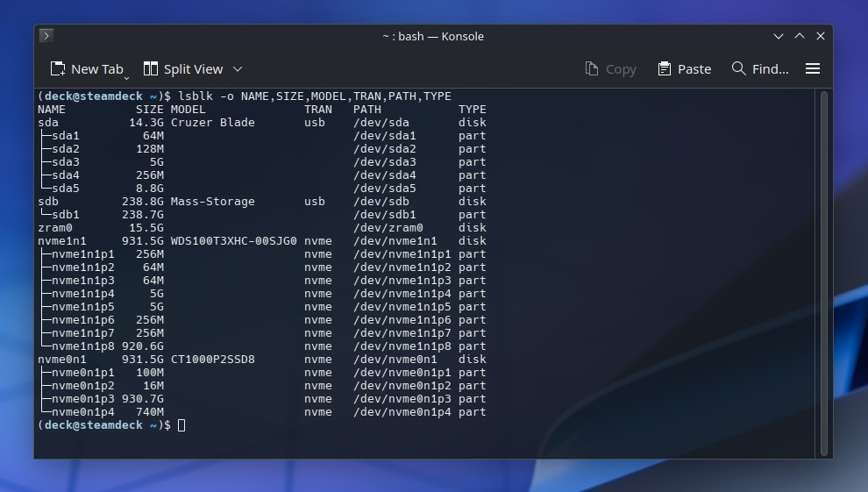This screenshot has height=492, width=868.
Task: Click the 'zram0' device name
Action: pos(55,228)
